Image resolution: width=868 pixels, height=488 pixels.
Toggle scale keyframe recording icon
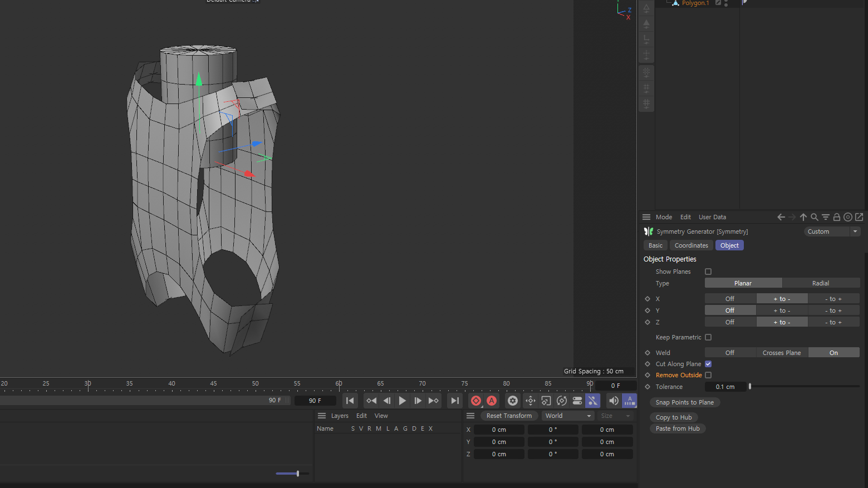coord(546,401)
